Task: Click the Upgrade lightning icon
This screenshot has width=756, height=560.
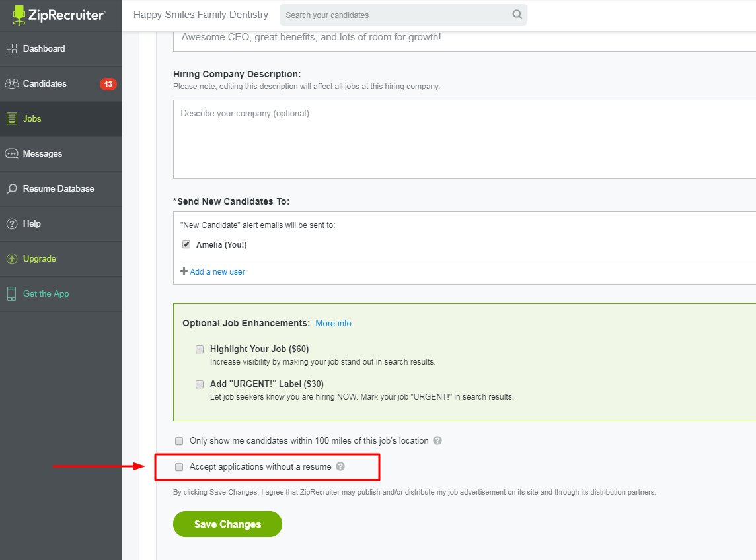Action: coord(12,259)
